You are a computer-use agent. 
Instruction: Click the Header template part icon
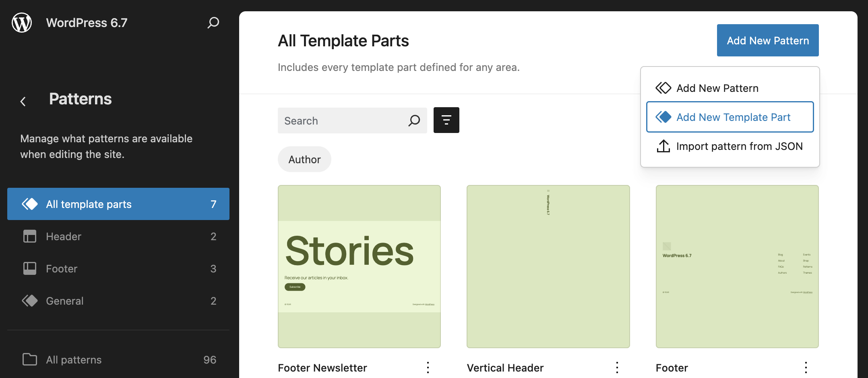pos(29,237)
